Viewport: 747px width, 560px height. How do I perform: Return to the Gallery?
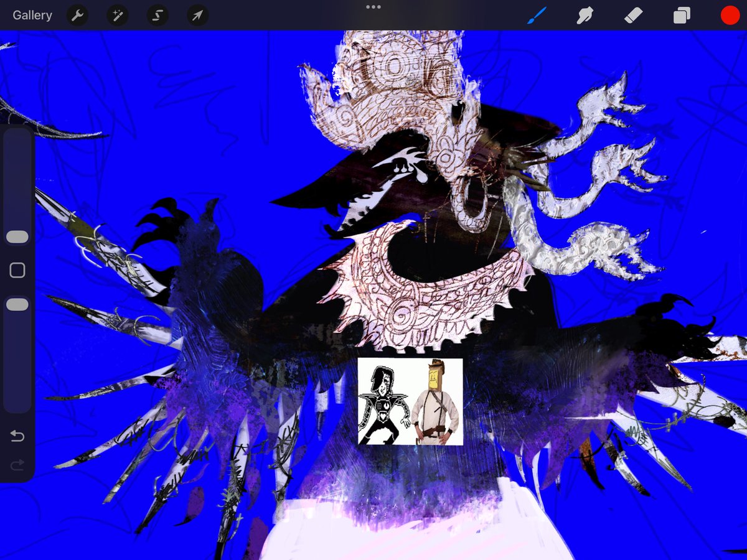32,16
